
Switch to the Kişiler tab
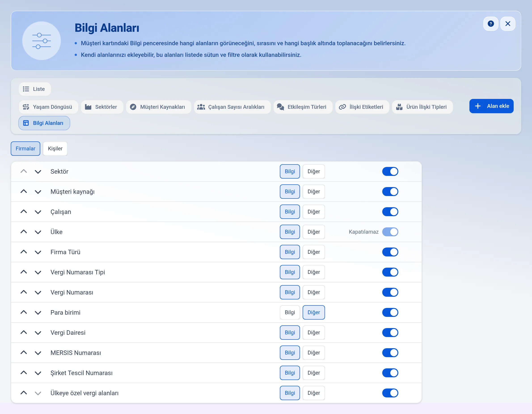tap(55, 149)
